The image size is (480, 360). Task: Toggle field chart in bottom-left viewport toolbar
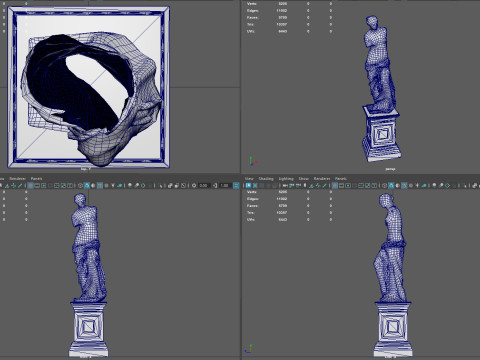[x=57, y=185]
